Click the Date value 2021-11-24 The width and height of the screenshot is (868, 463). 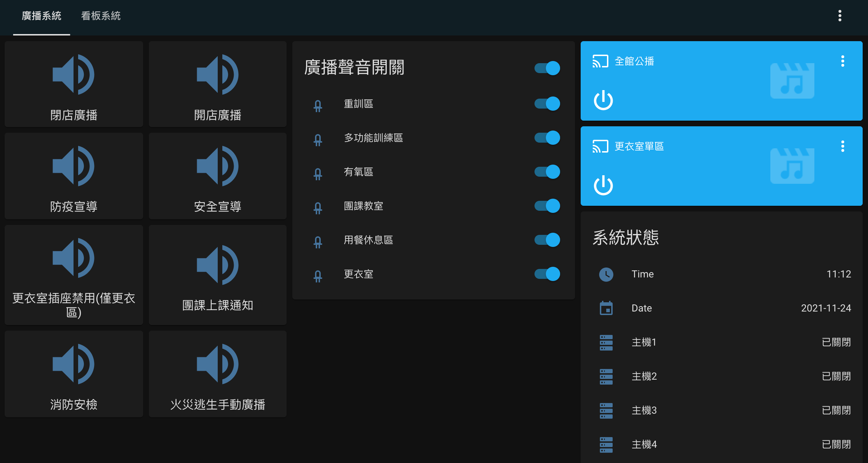[x=826, y=308]
